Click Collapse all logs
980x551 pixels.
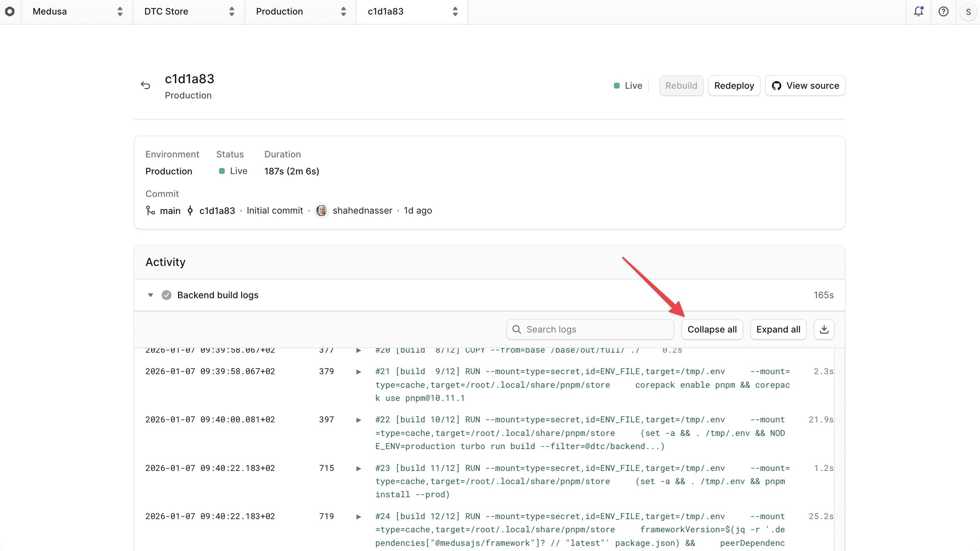[712, 329]
